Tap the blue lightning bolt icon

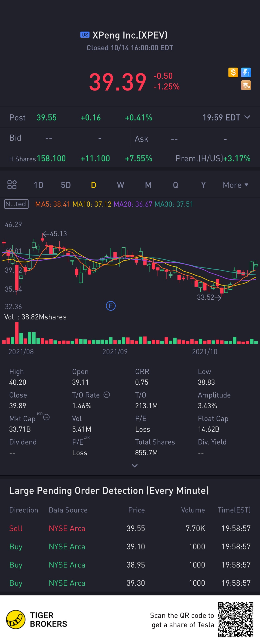click(246, 73)
